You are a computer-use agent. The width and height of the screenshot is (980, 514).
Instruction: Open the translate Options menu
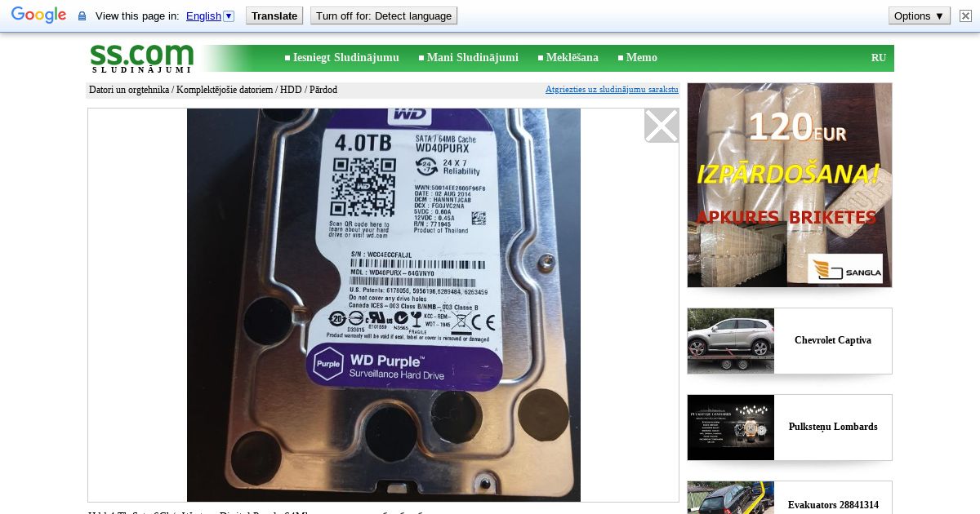pyautogui.click(x=919, y=16)
